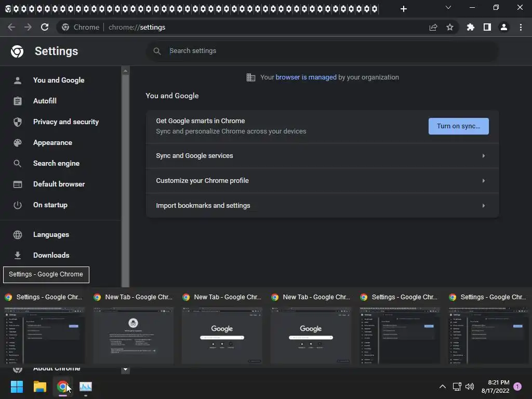Open the Appearance settings section

pos(52,142)
